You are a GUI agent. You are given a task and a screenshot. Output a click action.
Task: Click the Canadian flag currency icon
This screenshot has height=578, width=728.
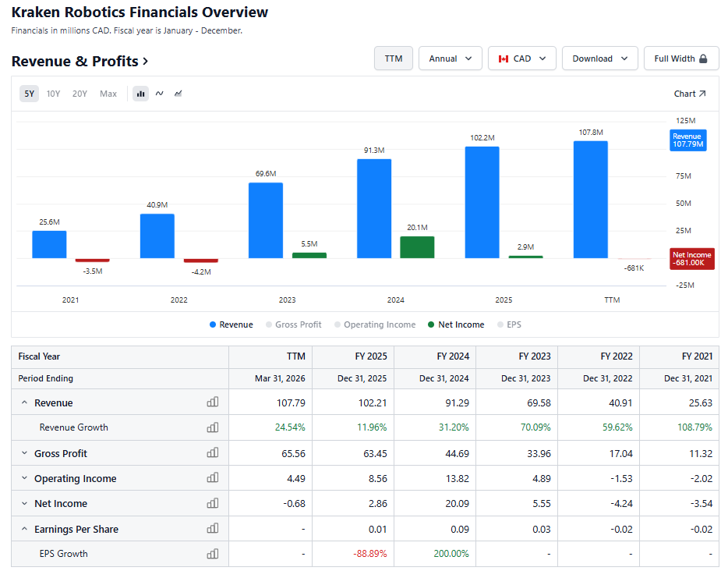(504, 59)
